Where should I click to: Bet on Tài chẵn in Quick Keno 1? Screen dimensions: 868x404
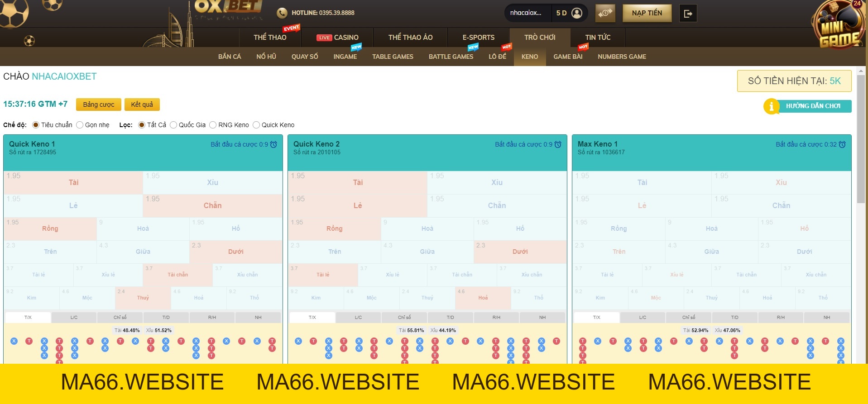[x=178, y=275]
